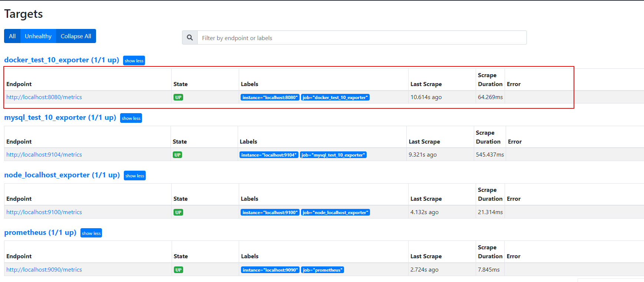This screenshot has height=282, width=644.
Task: Click Labels header in node_localhost_exporter table
Action: [250, 199]
